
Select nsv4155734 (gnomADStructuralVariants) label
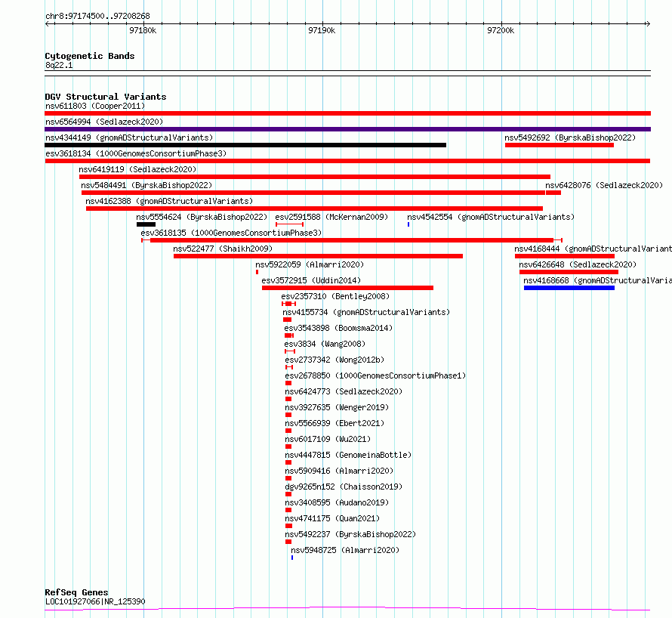click(x=366, y=312)
